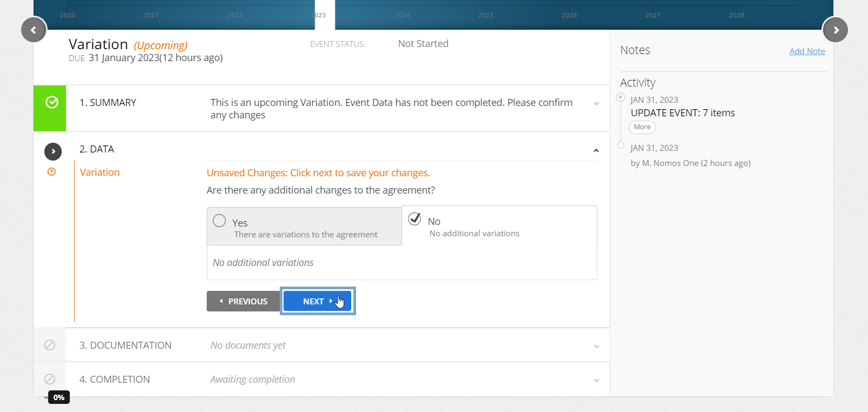The height and width of the screenshot is (412, 868).
Task: Click the NEXT button
Action: tap(318, 301)
